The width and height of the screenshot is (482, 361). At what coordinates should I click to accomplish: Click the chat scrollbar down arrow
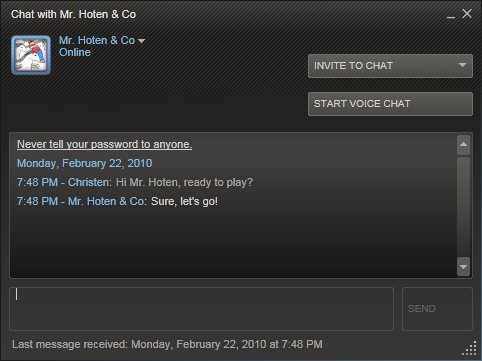tap(463, 266)
